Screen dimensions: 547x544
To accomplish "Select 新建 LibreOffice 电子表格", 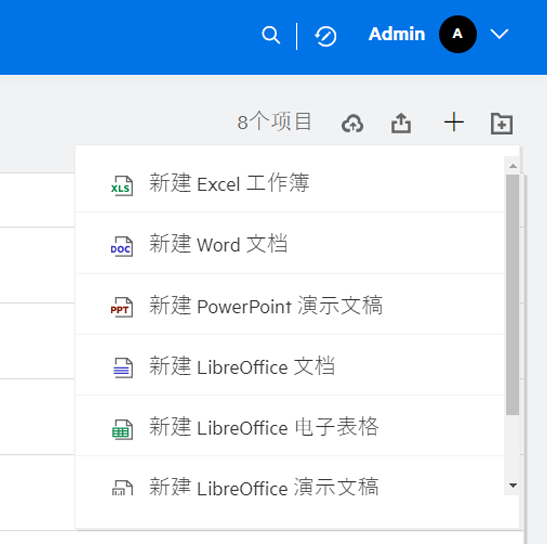I will coord(290,426).
